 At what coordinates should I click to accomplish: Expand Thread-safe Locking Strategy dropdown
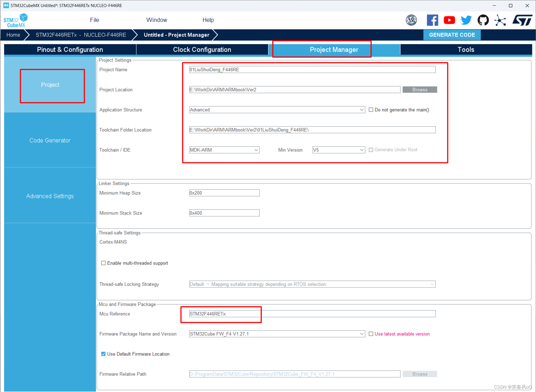click(312, 284)
